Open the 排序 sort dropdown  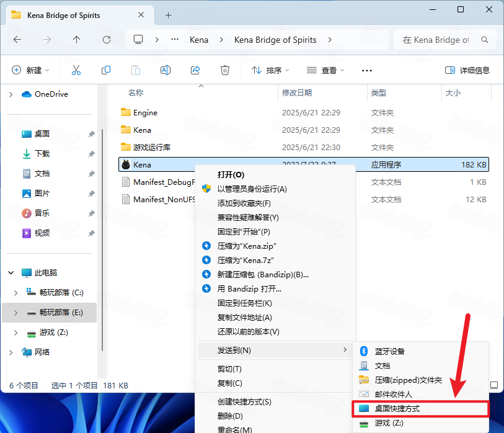[x=270, y=70]
